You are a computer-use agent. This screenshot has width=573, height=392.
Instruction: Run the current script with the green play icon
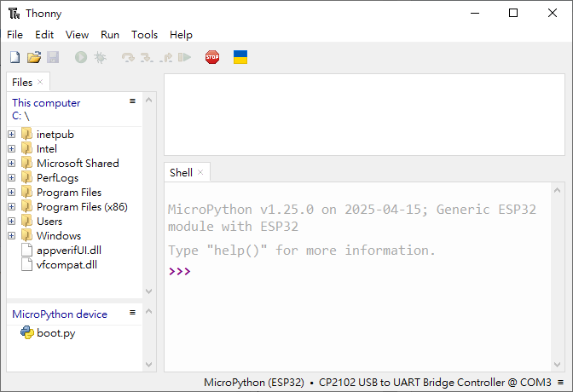click(x=81, y=57)
